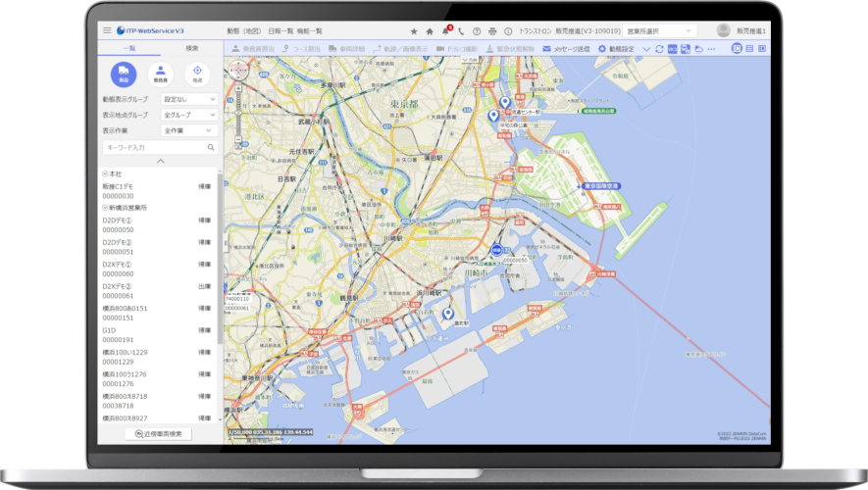
Task: Toggle the split map layout view icon
Action: coord(737,48)
